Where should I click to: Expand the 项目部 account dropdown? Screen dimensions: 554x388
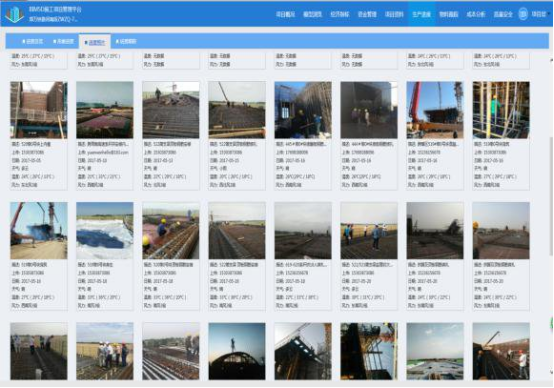(540, 14)
